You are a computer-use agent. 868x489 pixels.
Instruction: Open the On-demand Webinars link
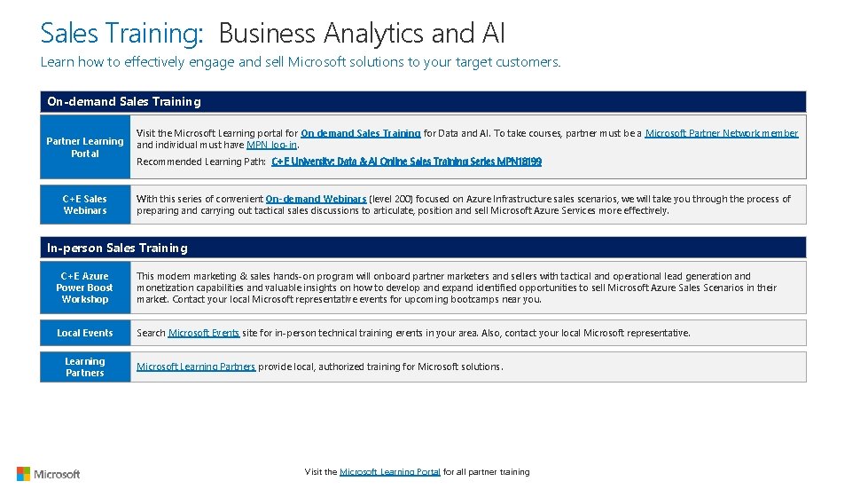(316, 200)
